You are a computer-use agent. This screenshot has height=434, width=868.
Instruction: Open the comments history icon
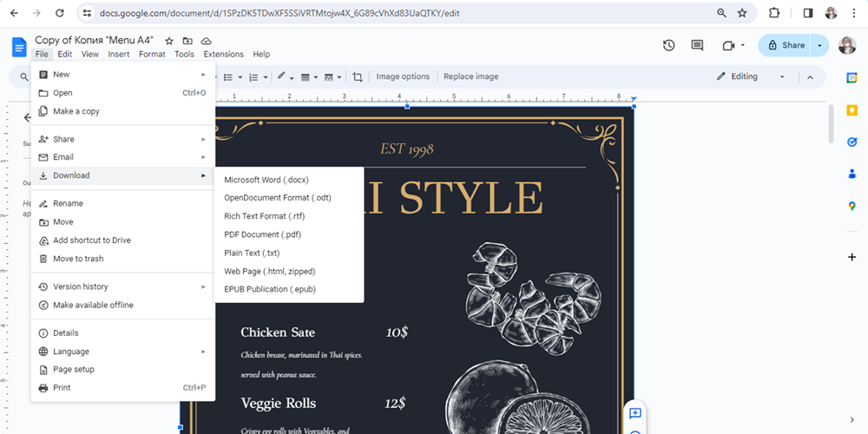(x=698, y=45)
